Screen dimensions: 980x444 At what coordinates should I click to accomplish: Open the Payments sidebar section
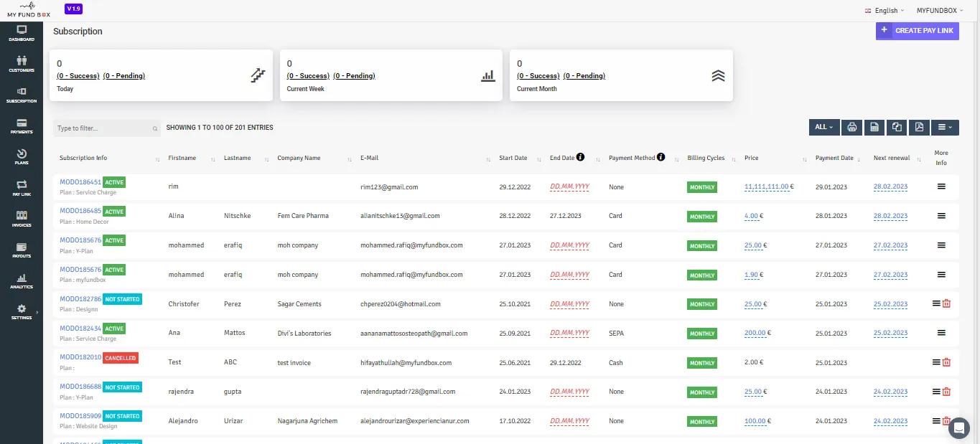point(22,126)
